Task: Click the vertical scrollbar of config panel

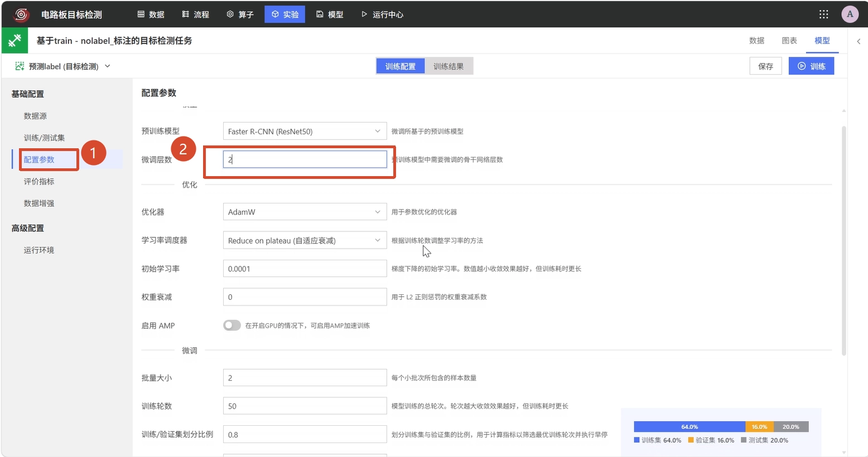Action: tap(843, 241)
